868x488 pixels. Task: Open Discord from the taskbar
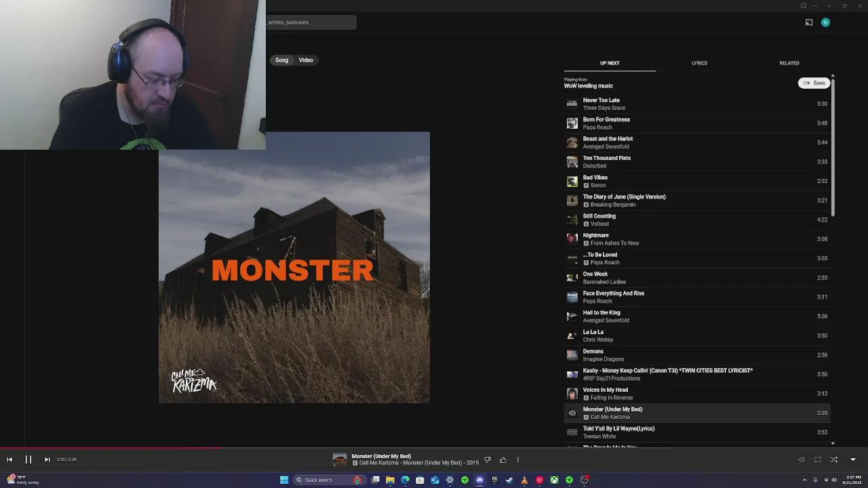[x=479, y=480]
